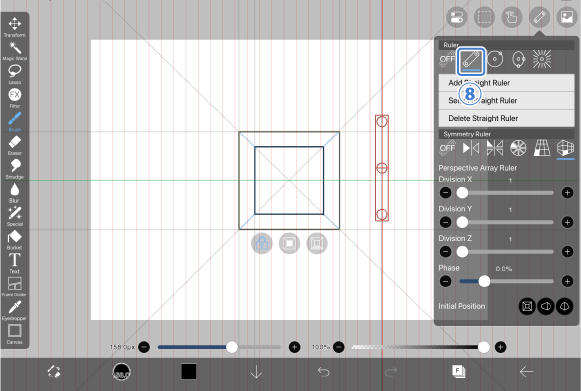Increase Division X with plus button
581x391 pixels.
567,193
